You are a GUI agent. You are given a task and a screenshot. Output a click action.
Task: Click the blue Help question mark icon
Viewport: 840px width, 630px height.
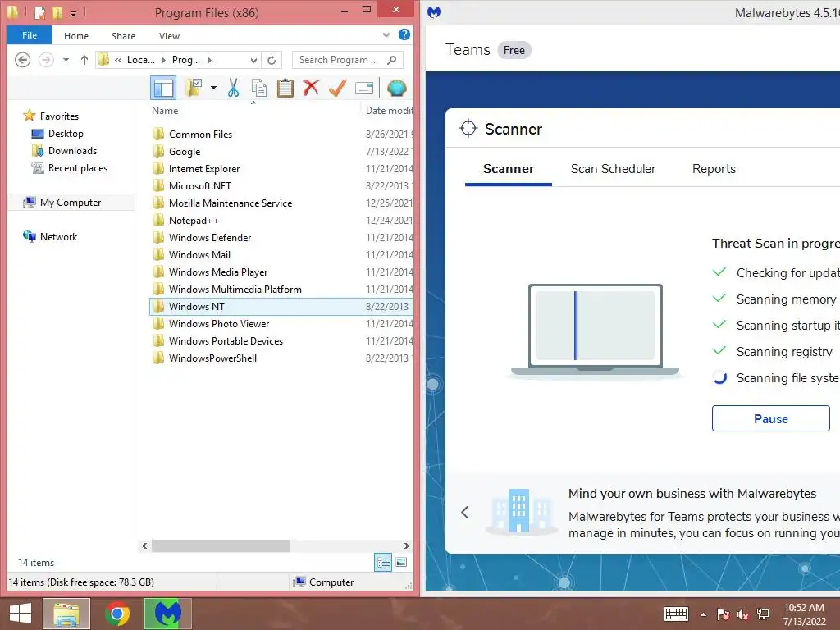coord(404,34)
